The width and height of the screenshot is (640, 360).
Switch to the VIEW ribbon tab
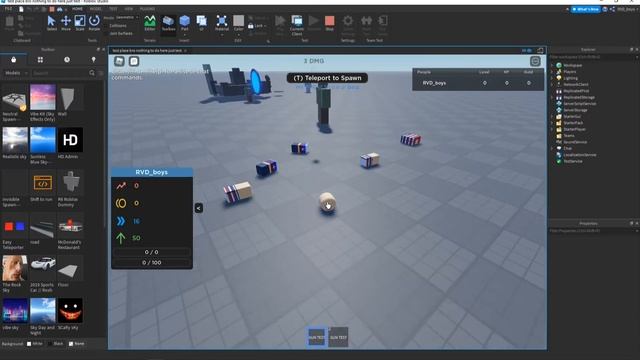pyautogui.click(x=129, y=9)
